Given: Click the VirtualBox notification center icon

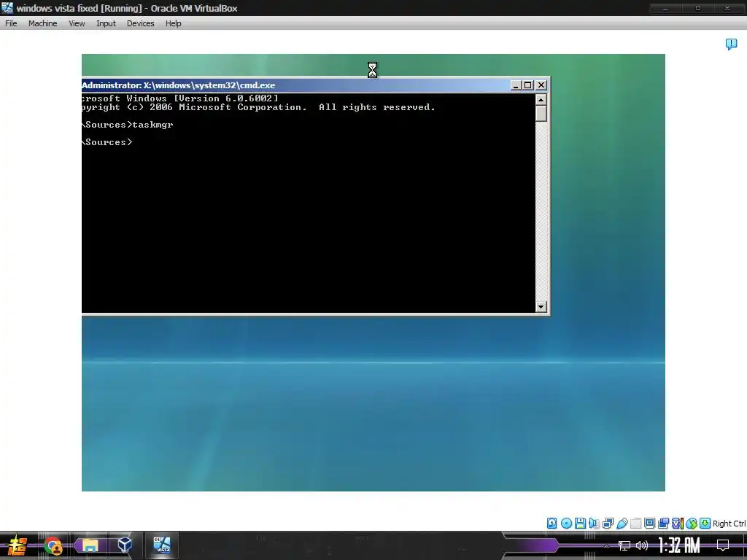Looking at the screenshot, I should [731, 44].
